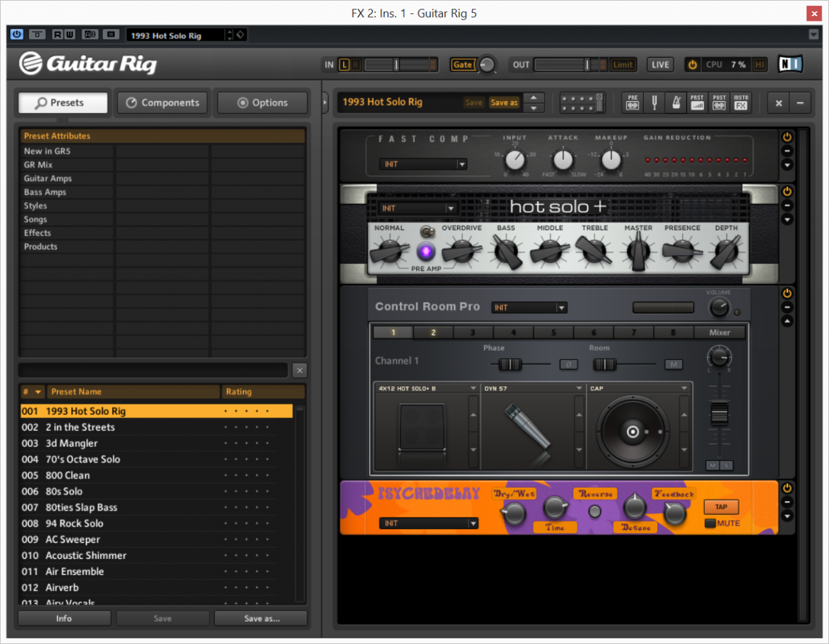The height and width of the screenshot is (644, 829).
Task: Click the Control Room channel volume fader
Action: 719,413
